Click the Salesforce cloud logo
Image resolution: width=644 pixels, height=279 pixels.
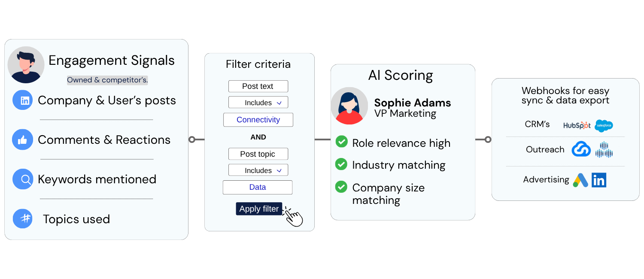click(x=604, y=126)
